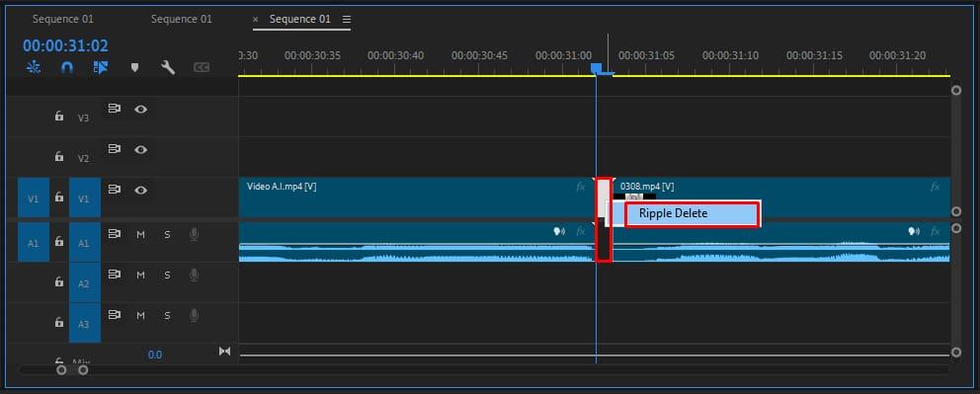Toggle track target A3
Viewport: 980px width, 394px height.
[84, 324]
